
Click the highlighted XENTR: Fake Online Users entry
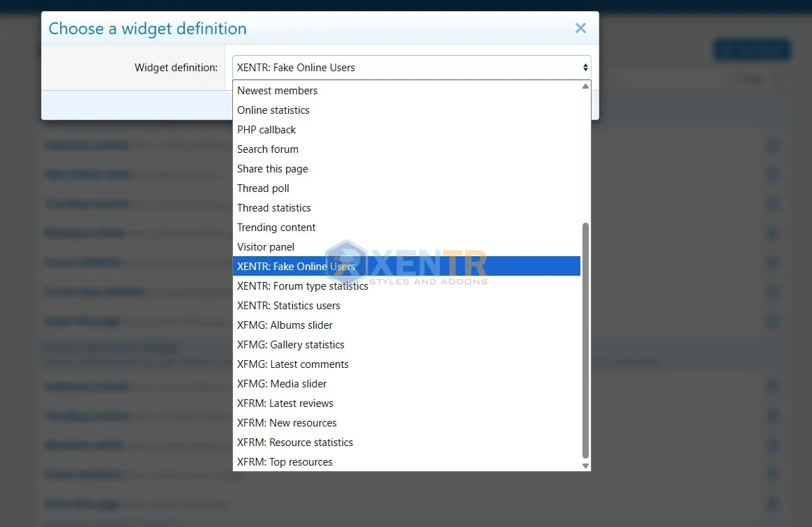point(296,266)
